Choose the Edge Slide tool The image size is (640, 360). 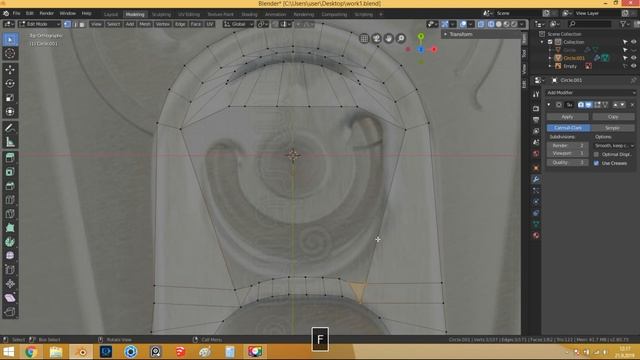(10, 270)
